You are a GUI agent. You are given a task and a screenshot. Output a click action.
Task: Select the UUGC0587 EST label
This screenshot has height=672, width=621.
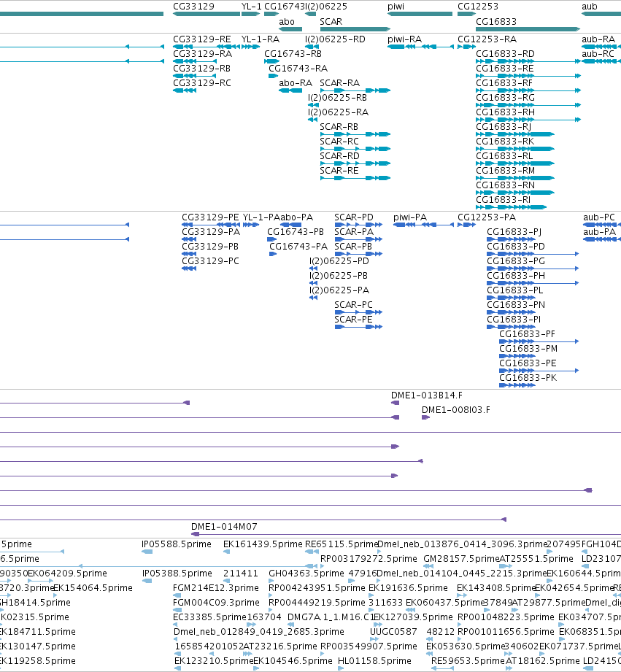pos(393,632)
